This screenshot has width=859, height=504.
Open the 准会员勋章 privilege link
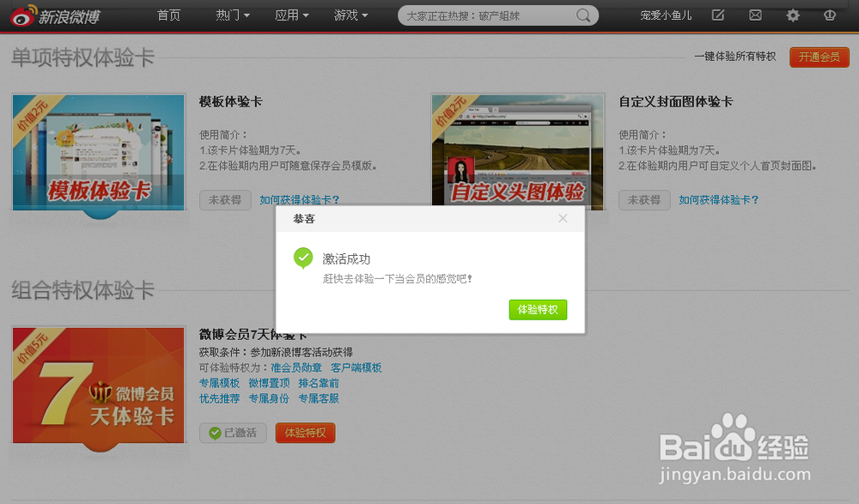[x=296, y=367]
